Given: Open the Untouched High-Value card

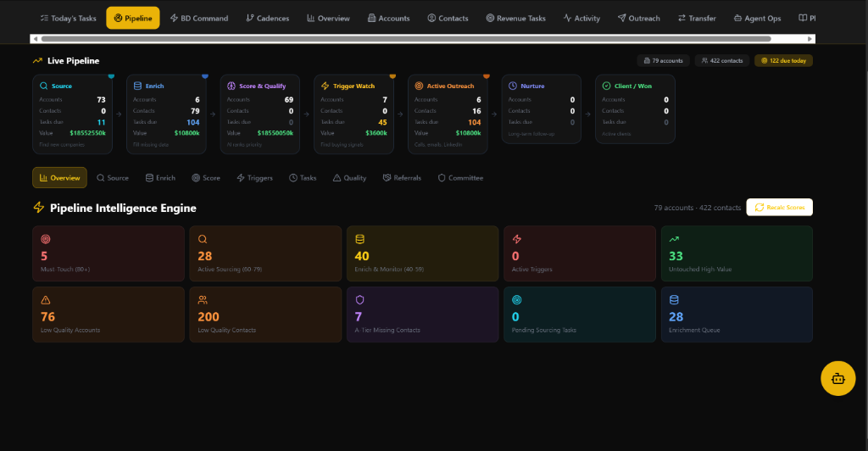Looking at the screenshot, I should (x=737, y=253).
